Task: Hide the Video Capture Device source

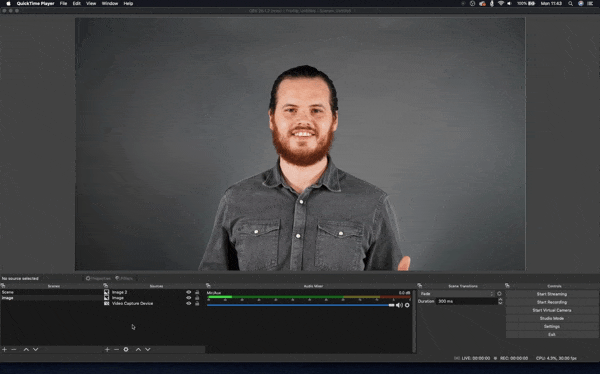Action: point(189,303)
